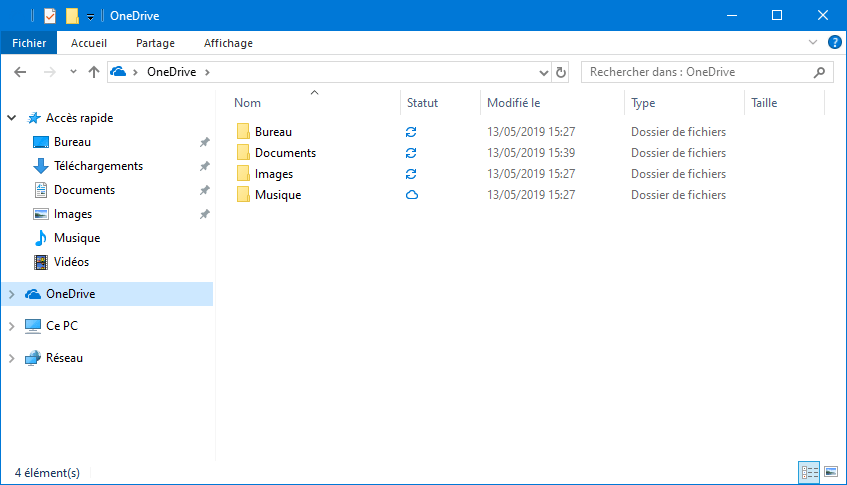The image size is (847, 485).
Task: Click the cloud status icon for Musique
Action: [x=412, y=195]
